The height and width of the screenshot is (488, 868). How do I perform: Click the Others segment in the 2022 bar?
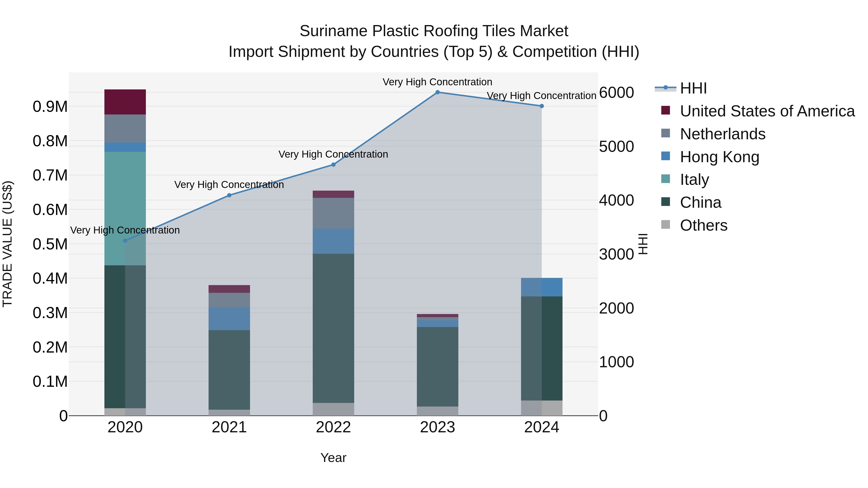[333, 409]
